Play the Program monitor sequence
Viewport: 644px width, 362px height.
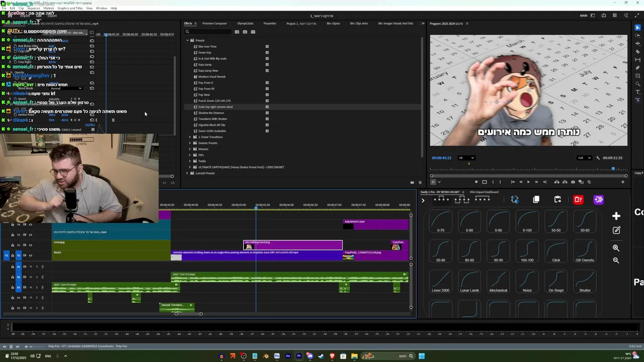point(528,182)
